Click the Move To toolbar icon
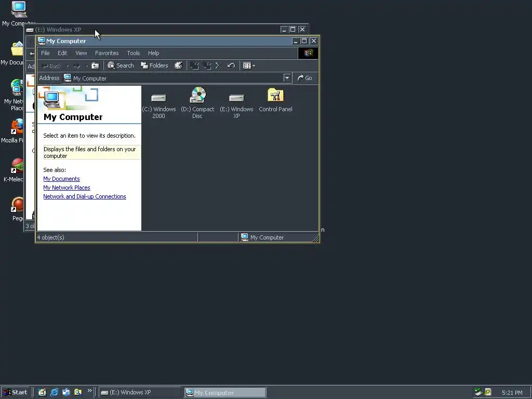This screenshot has width=532, height=399. click(194, 65)
